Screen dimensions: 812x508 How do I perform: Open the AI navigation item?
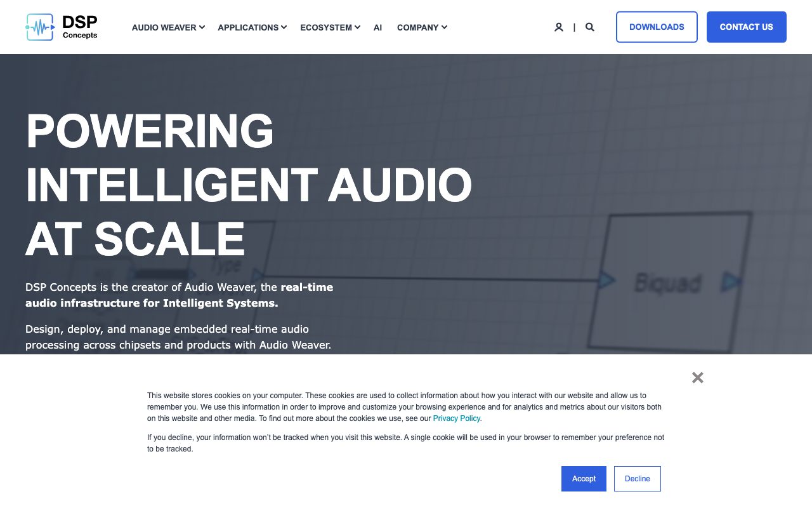378,27
